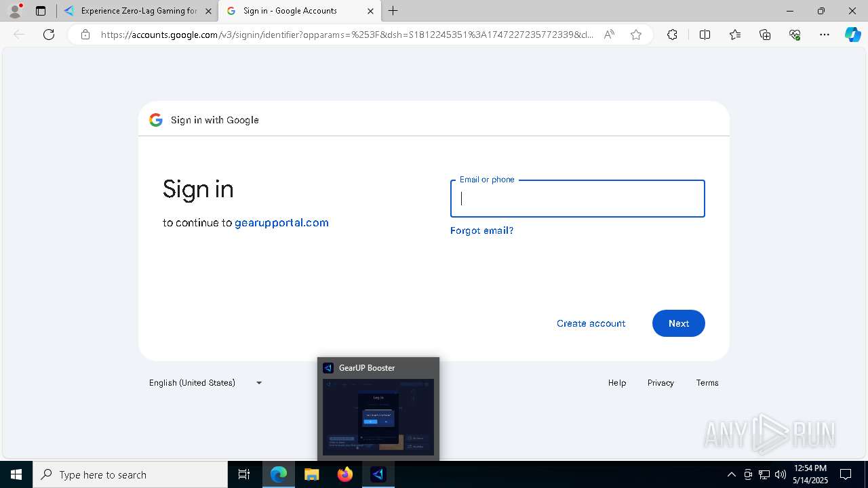Viewport: 868px width, 488px height.
Task: Open the Copilot sidebar icon
Action: click(x=852, y=35)
